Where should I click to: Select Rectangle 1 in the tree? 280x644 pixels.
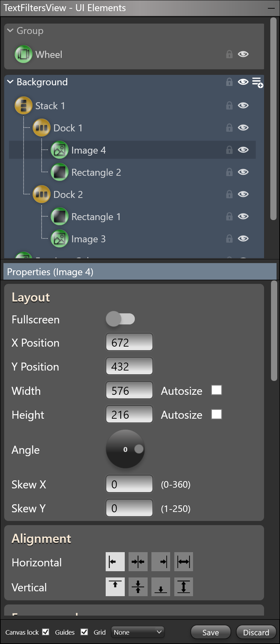tap(96, 217)
